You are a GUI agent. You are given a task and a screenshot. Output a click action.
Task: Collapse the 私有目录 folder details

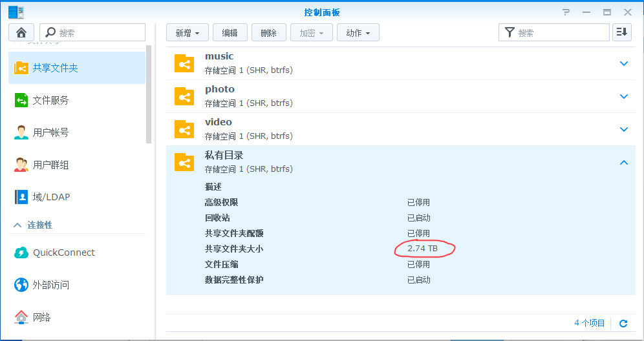click(x=623, y=163)
